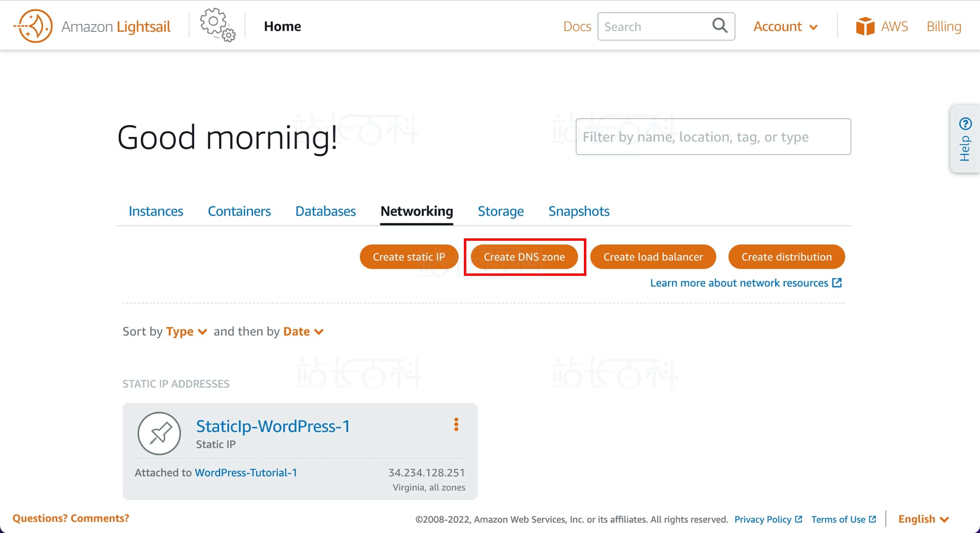Switch to the Snapshots tab
This screenshot has width=980, height=533.
coord(579,211)
